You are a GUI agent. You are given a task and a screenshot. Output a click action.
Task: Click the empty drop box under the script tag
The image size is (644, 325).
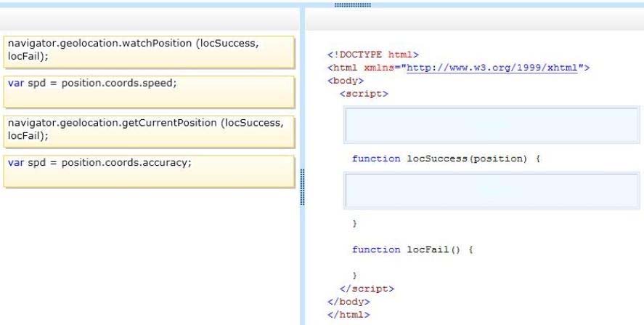[x=492, y=125]
